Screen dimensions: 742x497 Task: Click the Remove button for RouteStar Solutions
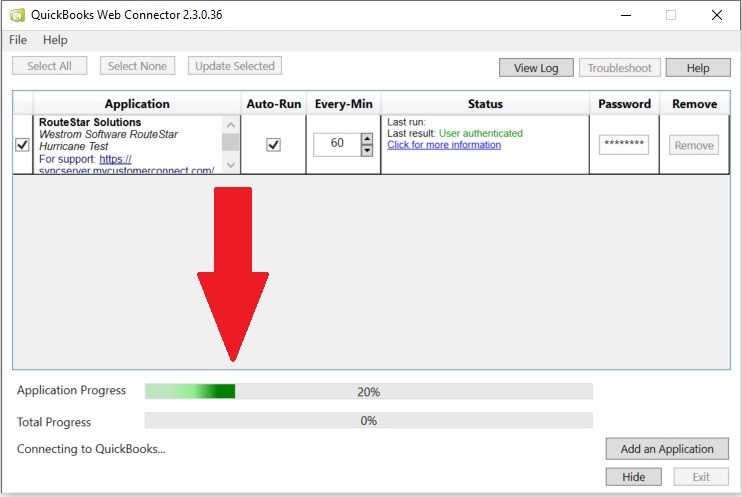pyautogui.click(x=694, y=145)
